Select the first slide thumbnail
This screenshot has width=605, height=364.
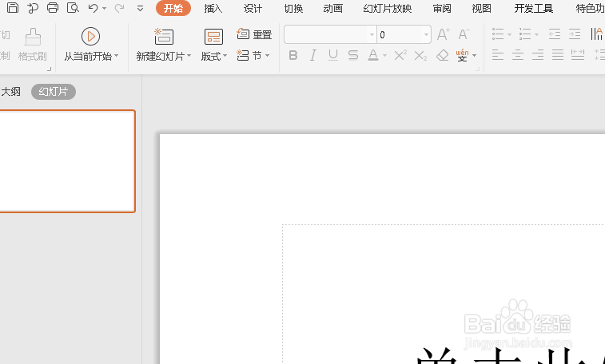tap(67, 161)
